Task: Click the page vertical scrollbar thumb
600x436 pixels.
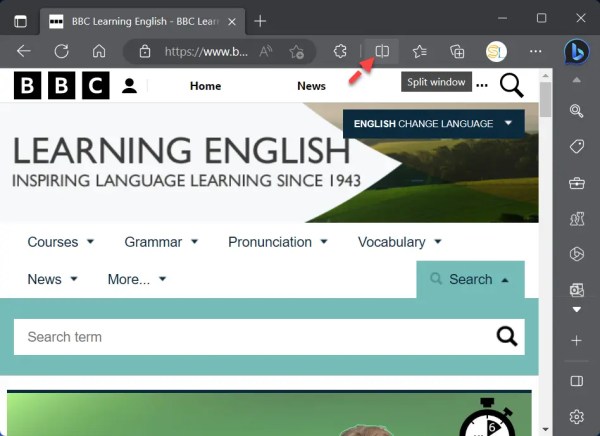Action: 546,100
